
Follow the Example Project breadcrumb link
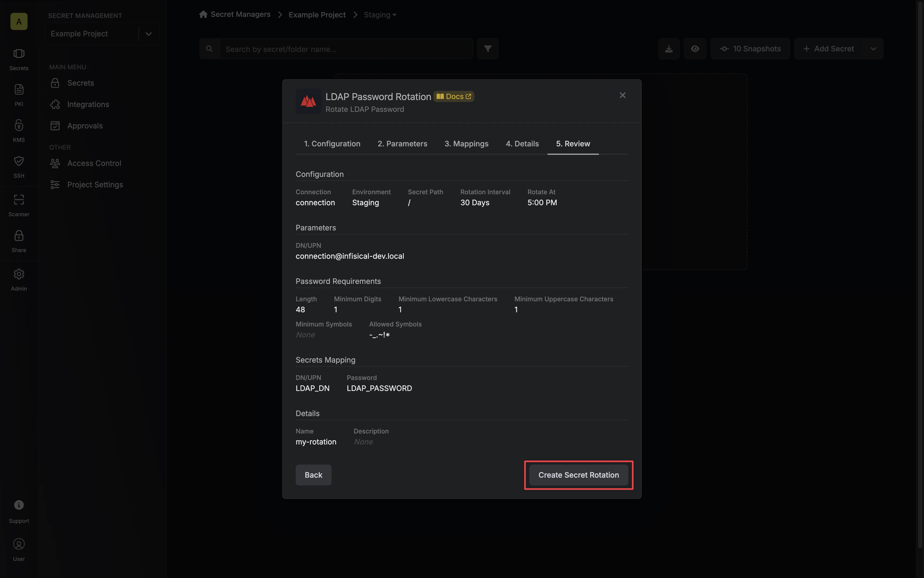[317, 14]
